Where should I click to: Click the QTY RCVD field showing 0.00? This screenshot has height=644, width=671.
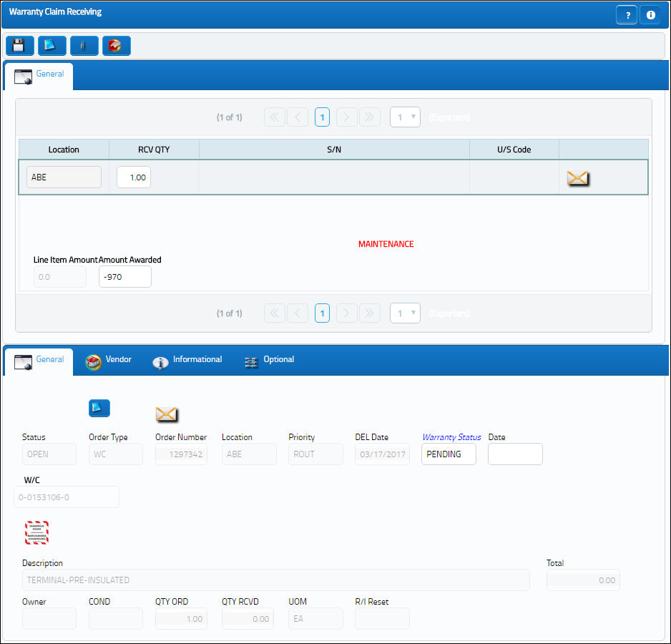pyautogui.click(x=248, y=618)
